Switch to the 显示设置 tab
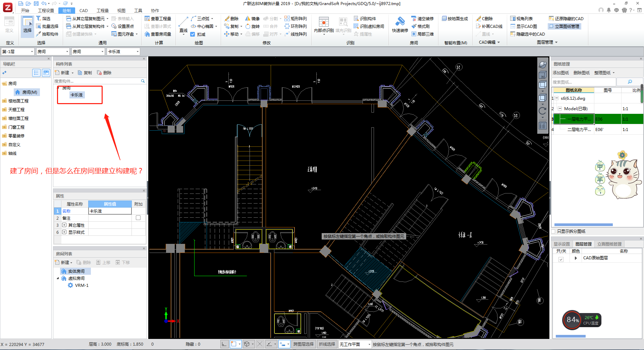The height and width of the screenshot is (350, 644). pyautogui.click(x=562, y=244)
